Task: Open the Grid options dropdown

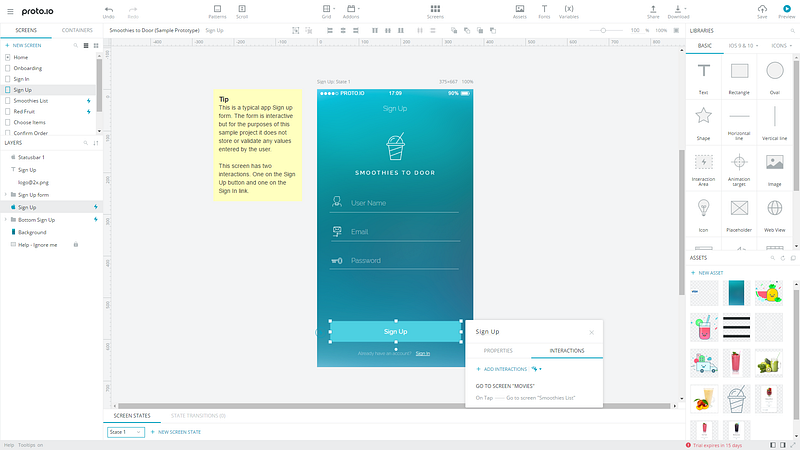Action: click(x=328, y=12)
